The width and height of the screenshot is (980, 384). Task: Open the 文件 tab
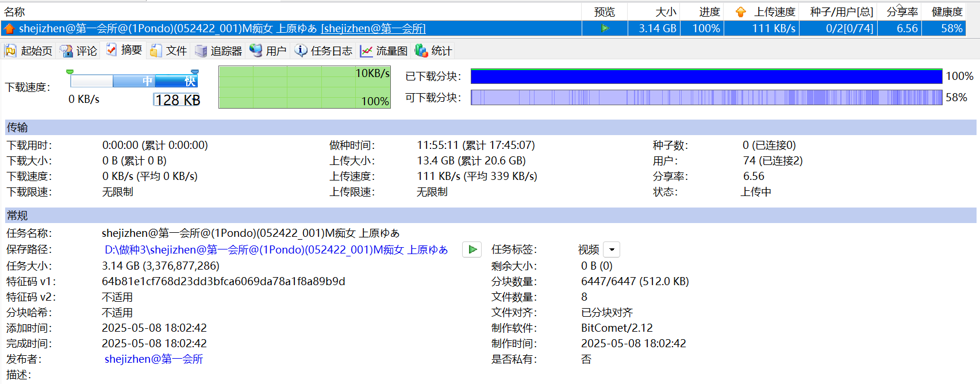coord(168,51)
